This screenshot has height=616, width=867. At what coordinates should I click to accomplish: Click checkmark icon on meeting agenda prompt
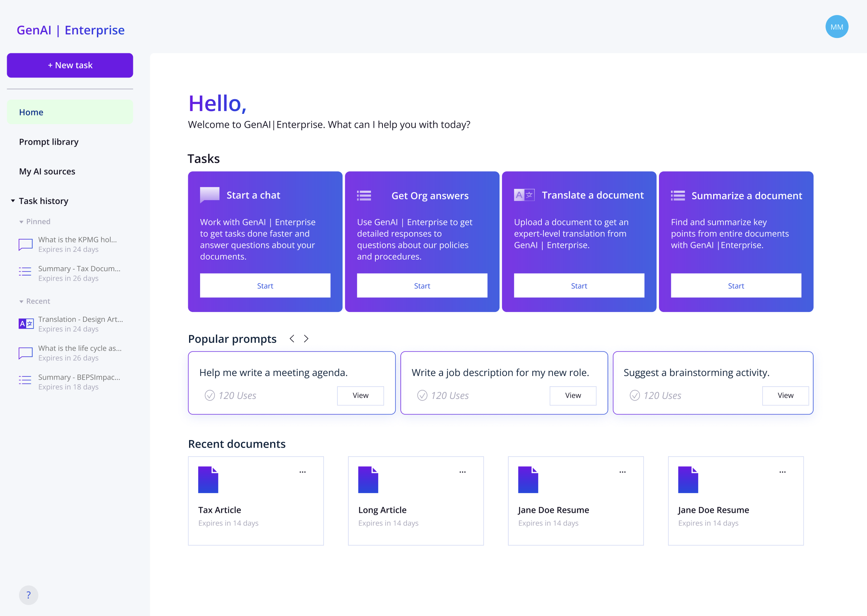point(210,395)
